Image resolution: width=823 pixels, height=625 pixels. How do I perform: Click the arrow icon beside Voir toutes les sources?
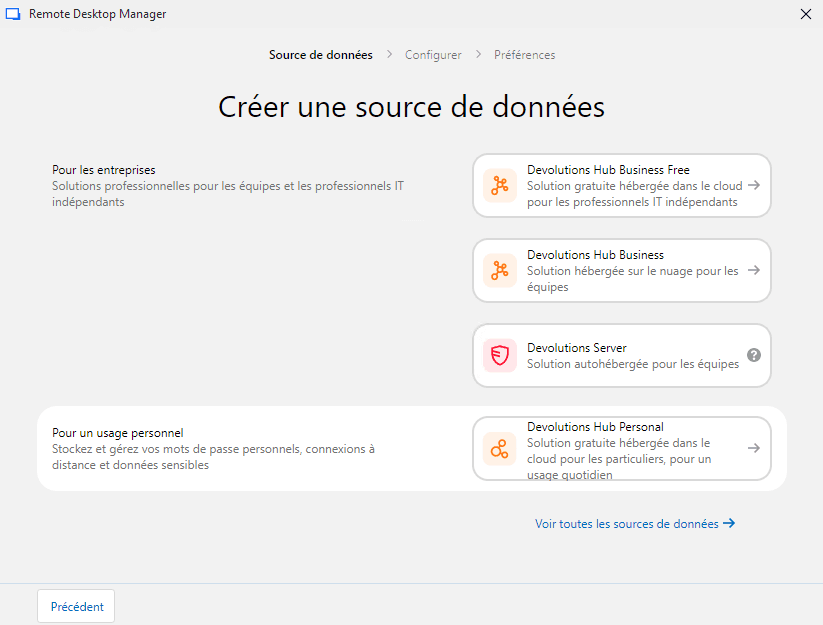coord(729,523)
